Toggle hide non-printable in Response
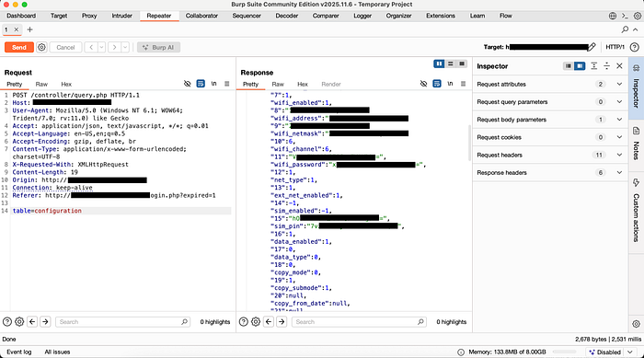 point(423,84)
